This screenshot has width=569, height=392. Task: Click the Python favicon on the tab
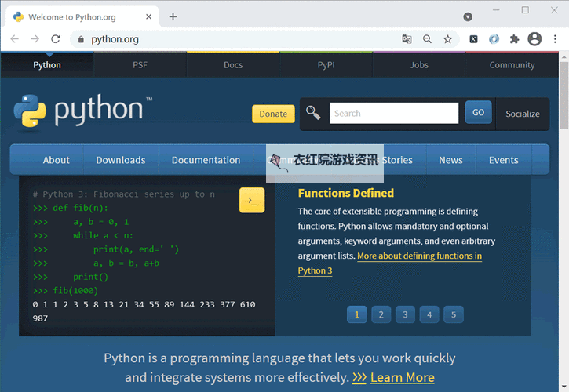pos(18,16)
